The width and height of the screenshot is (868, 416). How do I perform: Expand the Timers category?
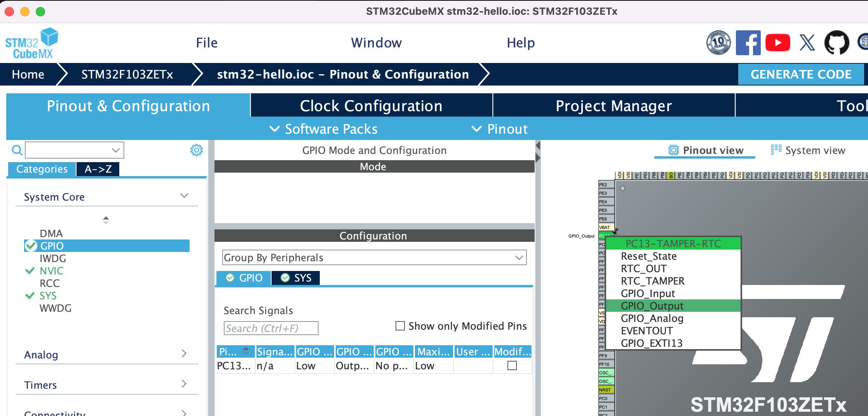[184, 384]
